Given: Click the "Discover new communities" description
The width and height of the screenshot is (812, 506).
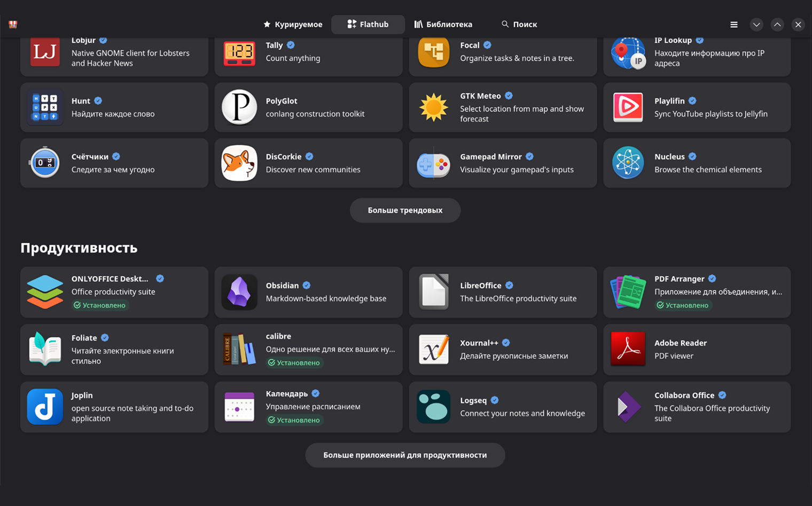Looking at the screenshot, I should (x=313, y=170).
